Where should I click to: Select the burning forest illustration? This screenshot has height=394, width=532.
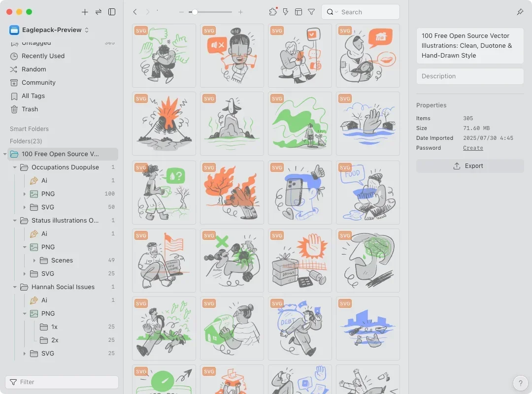coord(232,193)
